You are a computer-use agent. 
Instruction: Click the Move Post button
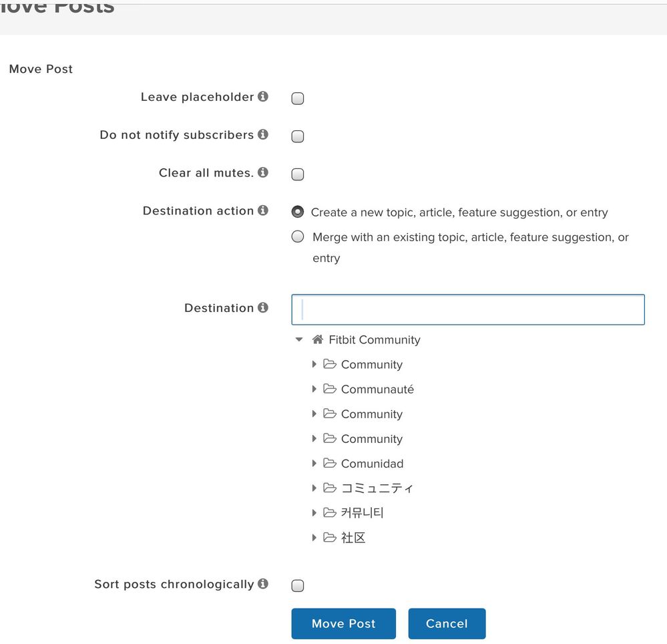[343, 623]
